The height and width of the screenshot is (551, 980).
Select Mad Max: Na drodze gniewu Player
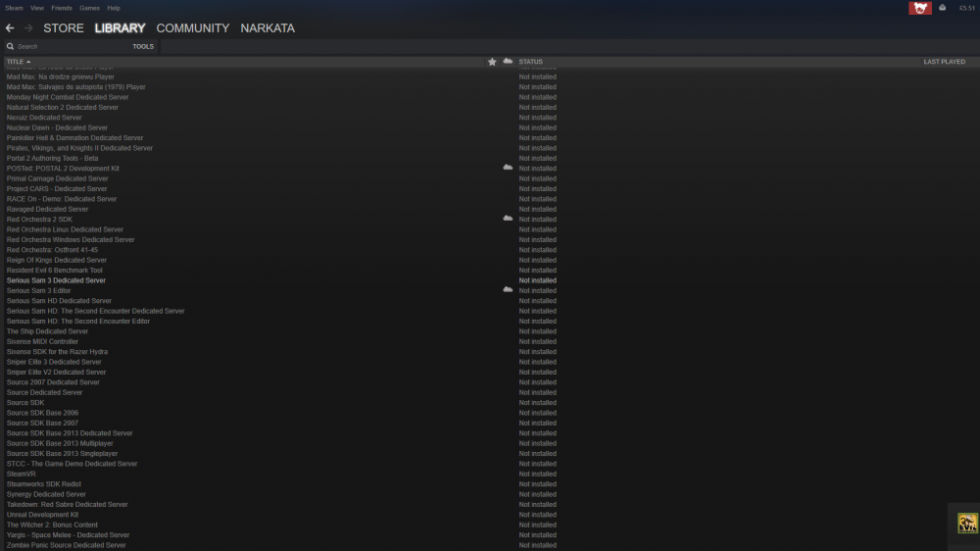[x=61, y=76]
